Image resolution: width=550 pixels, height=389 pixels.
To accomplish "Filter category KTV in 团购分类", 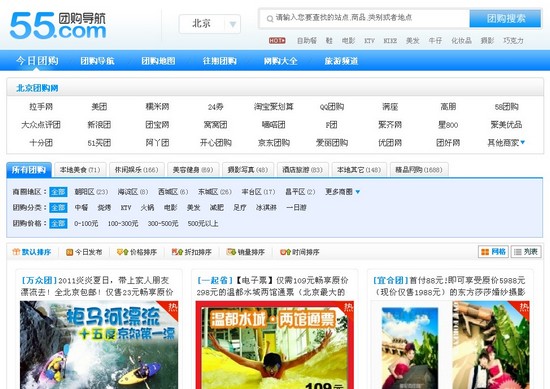I will coord(126,208).
